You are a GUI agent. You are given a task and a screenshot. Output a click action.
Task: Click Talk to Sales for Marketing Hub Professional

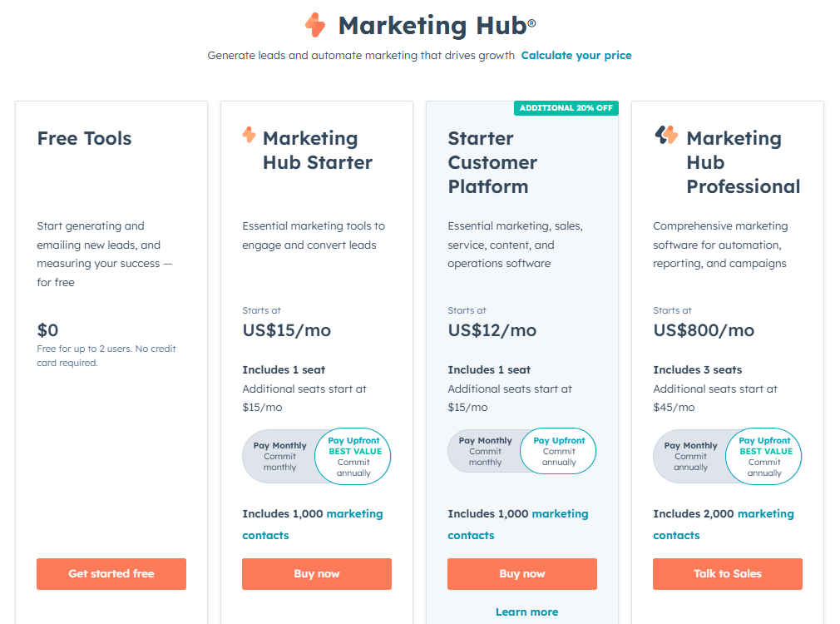click(x=727, y=573)
